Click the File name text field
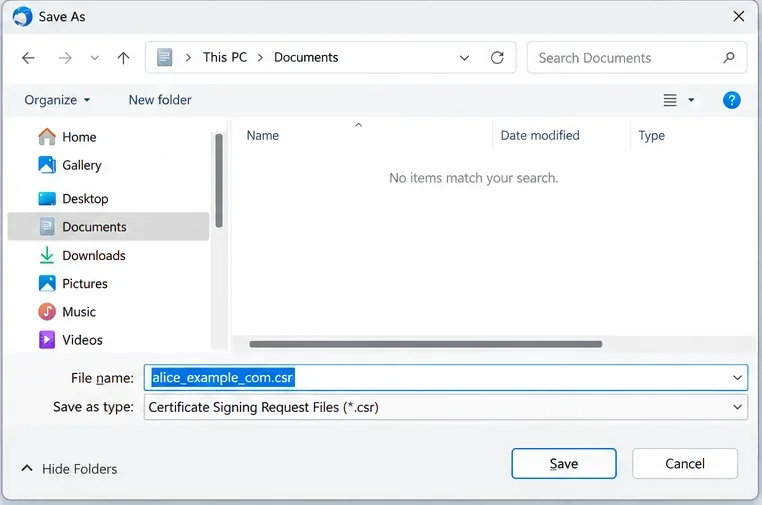Image resolution: width=762 pixels, height=505 pixels. pos(446,378)
